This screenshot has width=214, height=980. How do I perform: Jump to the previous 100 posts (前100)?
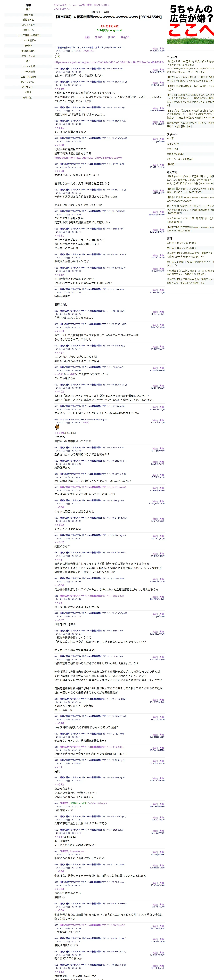pyautogui.click(x=99, y=37)
